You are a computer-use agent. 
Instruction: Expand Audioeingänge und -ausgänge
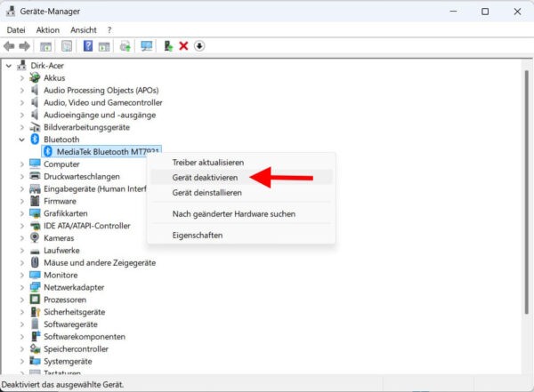[x=21, y=115]
